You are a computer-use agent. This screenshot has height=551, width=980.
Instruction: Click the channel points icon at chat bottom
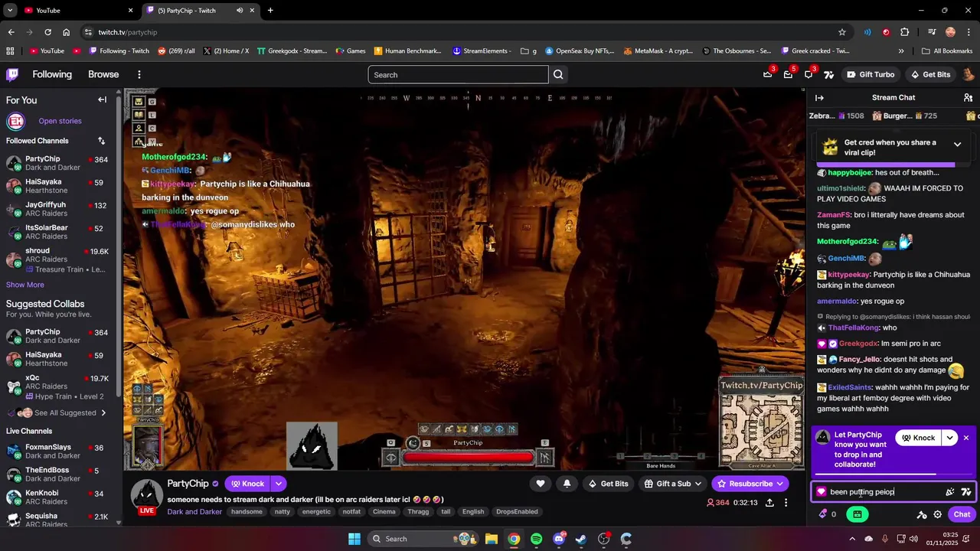click(824, 514)
